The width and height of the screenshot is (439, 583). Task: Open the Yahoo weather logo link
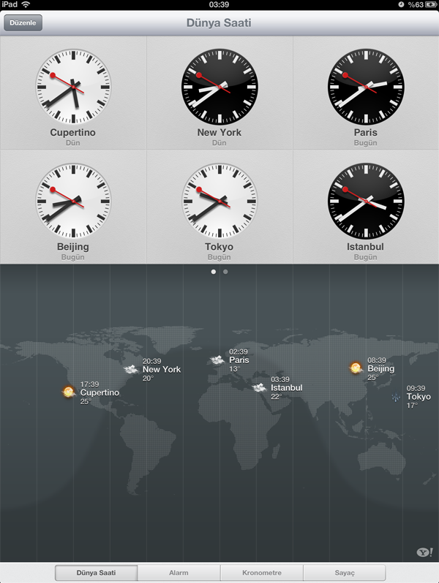coord(425,552)
